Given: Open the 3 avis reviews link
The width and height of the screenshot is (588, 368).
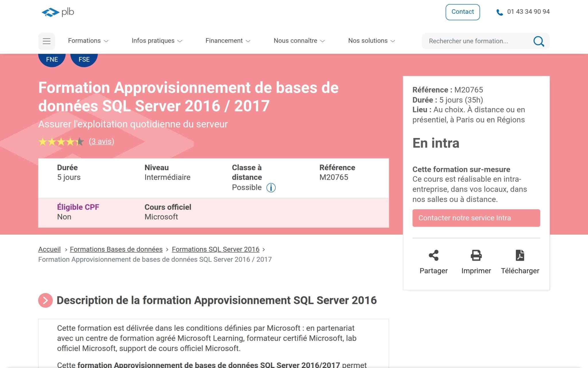Looking at the screenshot, I should [101, 141].
